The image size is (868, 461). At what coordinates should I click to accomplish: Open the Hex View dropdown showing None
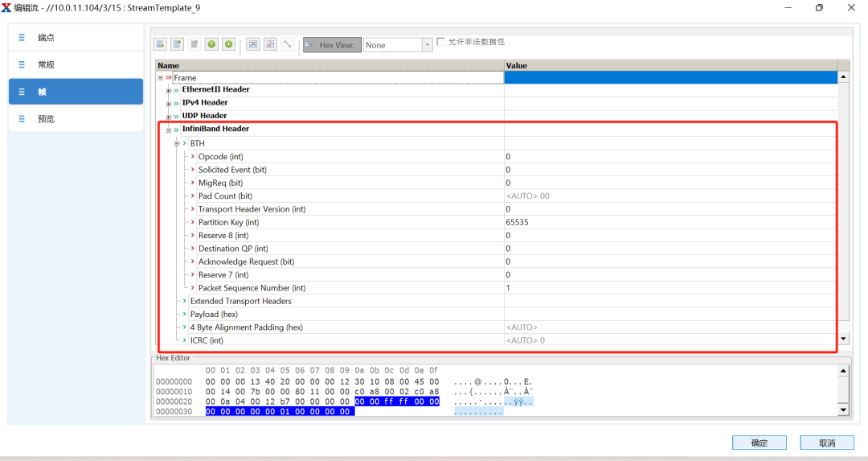(x=428, y=46)
